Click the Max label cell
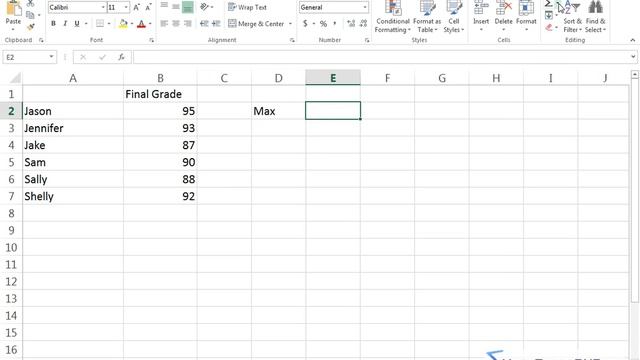Viewport: 640px width, 360px height. point(278,111)
